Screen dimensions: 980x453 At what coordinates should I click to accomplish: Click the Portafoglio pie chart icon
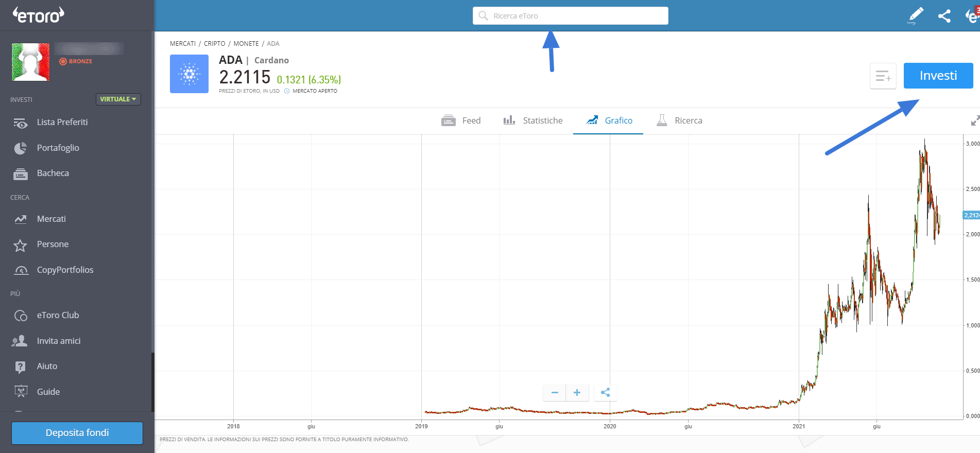[21, 148]
